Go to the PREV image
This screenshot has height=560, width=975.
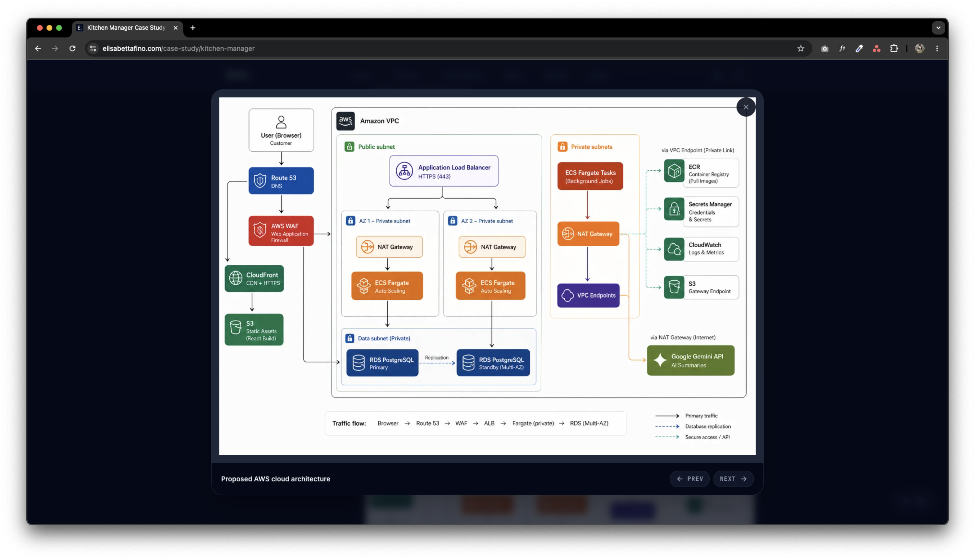689,479
